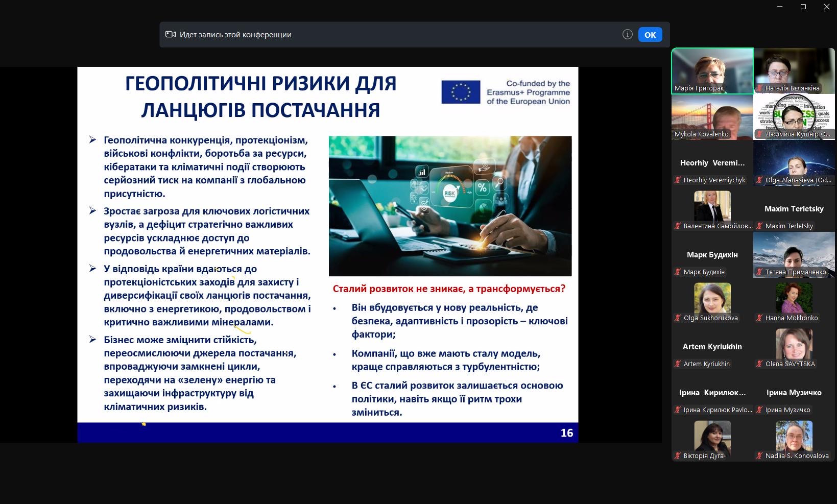Image resolution: width=837 pixels, height=504 pixels.
Task: Select the large Ірина Музичко name tile
Action: (794, 393)
